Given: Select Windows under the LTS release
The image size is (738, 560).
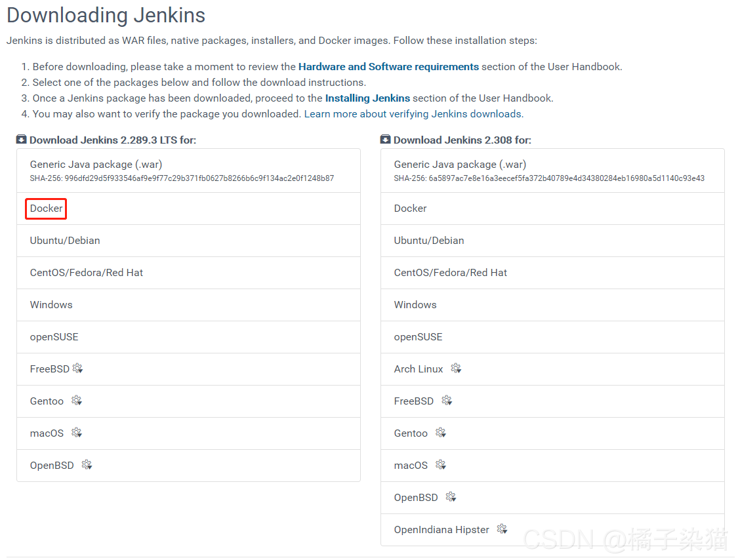Looking at the screenshot, I should 188,305.
